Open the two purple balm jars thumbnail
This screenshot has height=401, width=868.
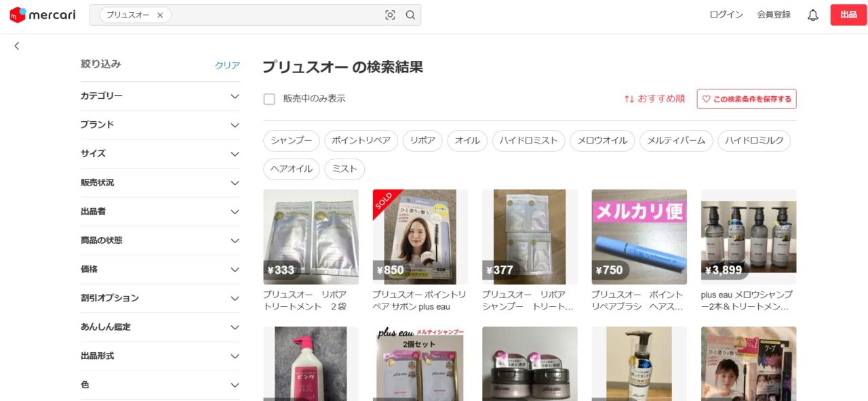(x=530, y=364)
